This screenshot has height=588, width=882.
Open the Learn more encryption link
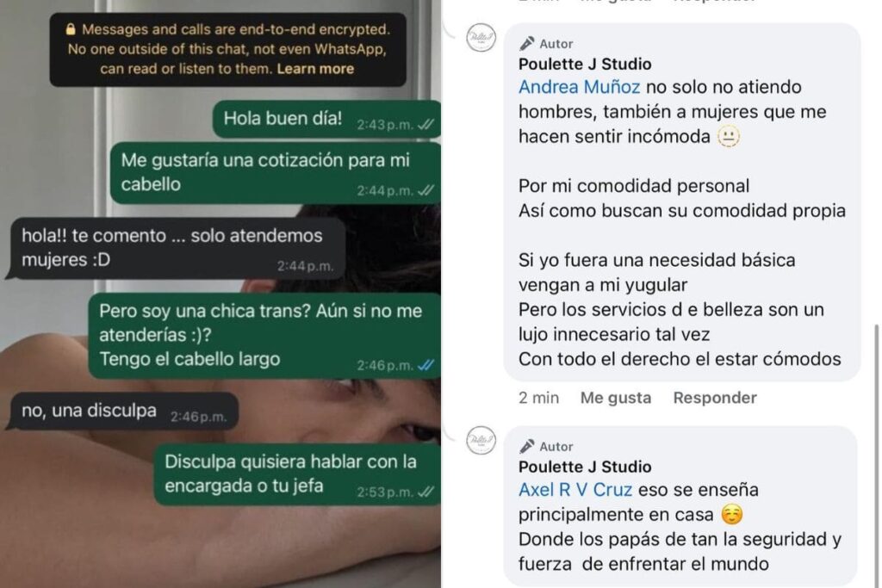click(x=315, y=69)
